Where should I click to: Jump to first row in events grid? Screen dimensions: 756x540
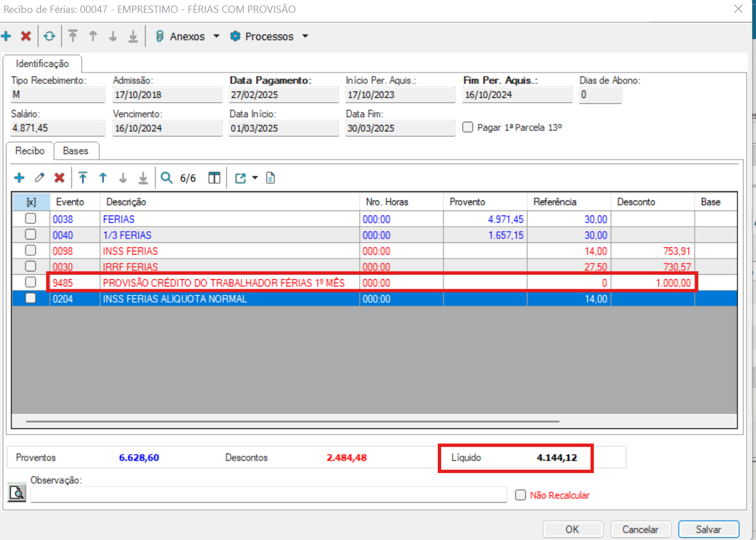[x=83, y=178]
